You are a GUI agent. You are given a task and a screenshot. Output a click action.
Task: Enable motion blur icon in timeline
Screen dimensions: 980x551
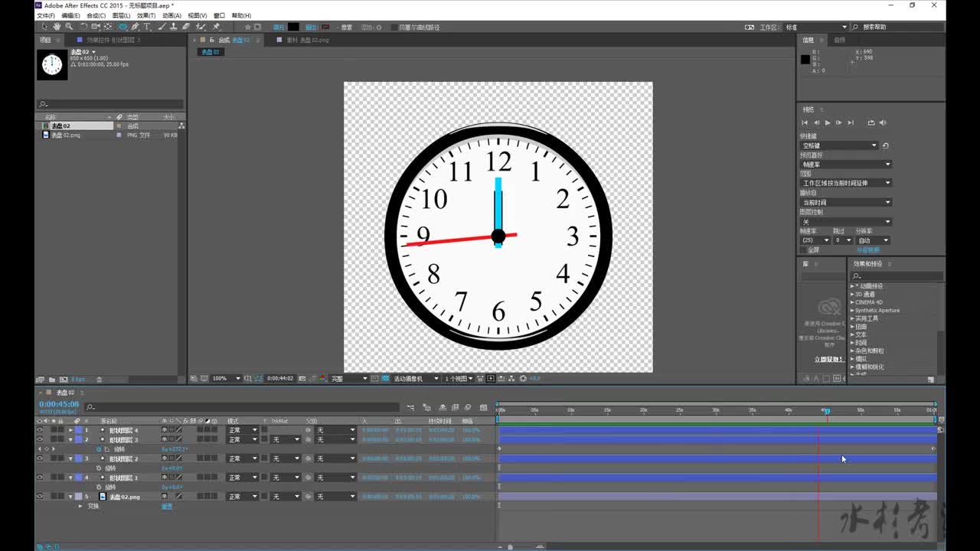click(467, 407)
